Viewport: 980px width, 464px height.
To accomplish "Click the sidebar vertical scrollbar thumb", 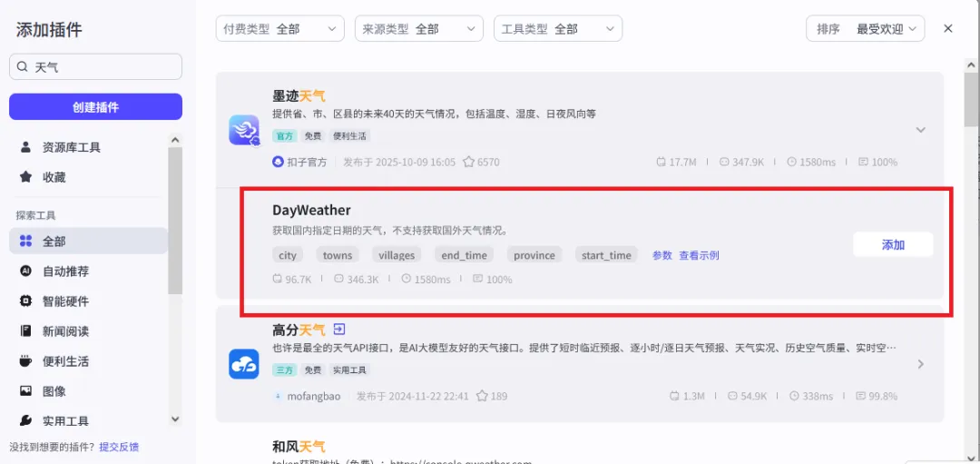I will click(x=175, y=221).
